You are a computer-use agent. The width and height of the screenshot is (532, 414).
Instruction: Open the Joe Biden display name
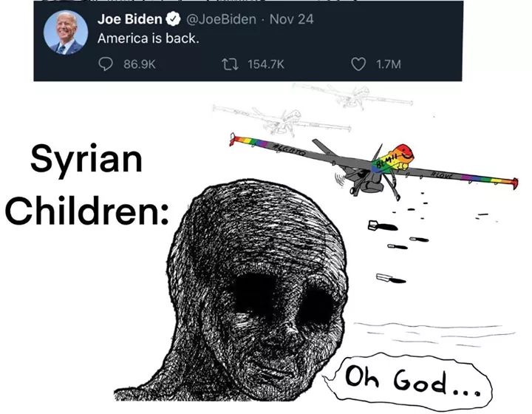tap(129, 19)
